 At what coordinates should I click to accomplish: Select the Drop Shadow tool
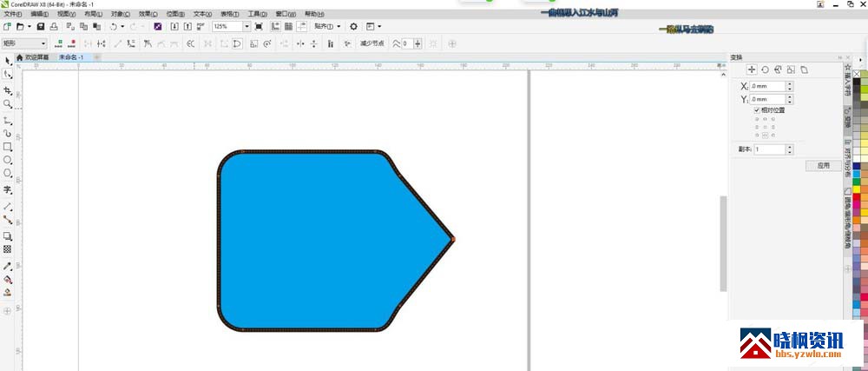pyautogui.click(x=7, y=235)
